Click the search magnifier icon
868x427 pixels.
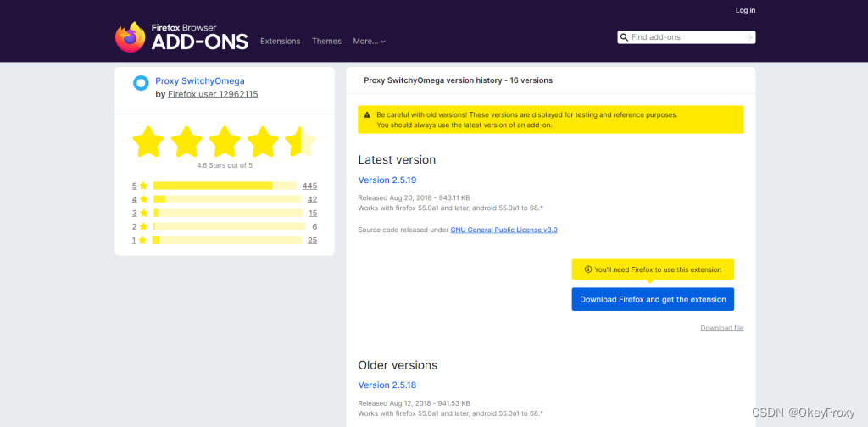coord(625,37)
